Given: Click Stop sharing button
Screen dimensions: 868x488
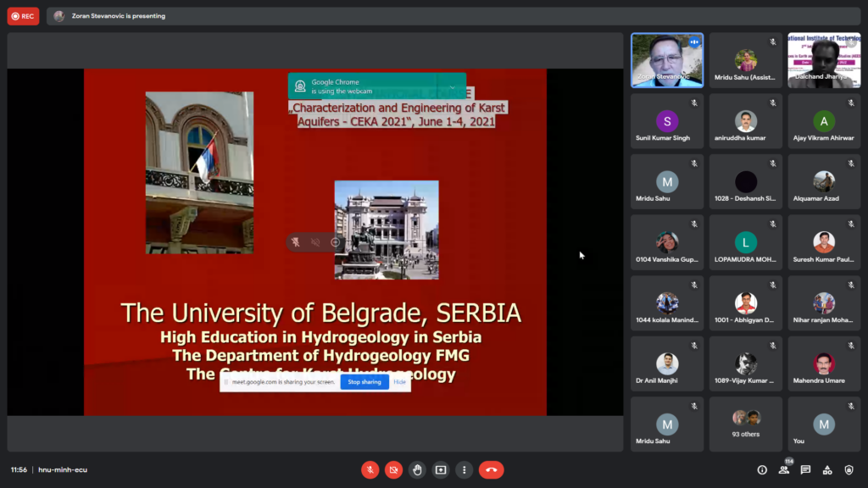Looking at the screenshot, I should [x=364, y=382].
